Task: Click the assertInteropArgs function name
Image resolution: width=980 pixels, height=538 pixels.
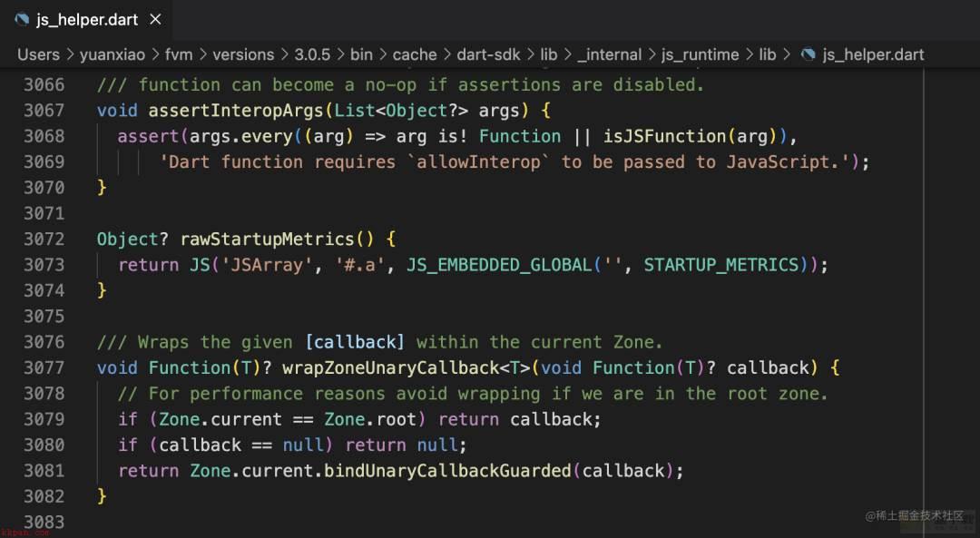Action: [236, 111]
